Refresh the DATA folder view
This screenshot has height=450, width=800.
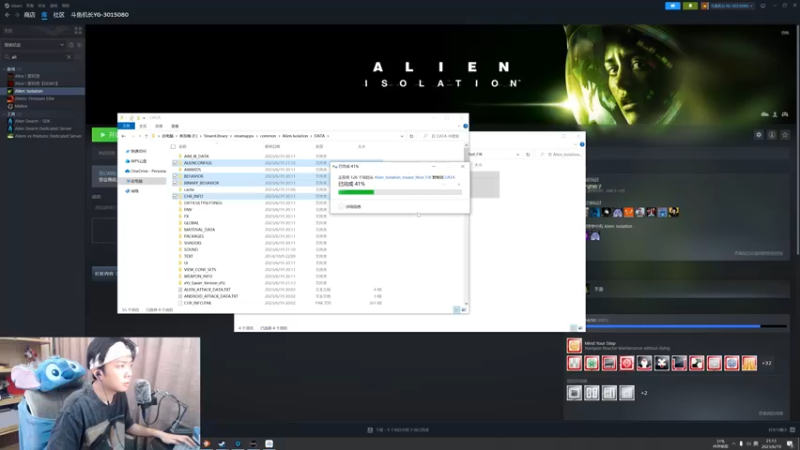[411, 136]
